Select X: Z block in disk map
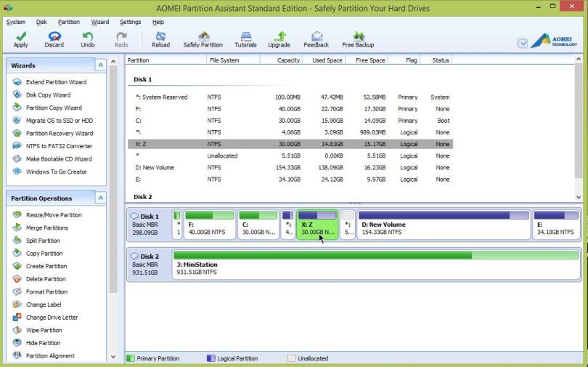588x367 pixels. pos(317,225)
